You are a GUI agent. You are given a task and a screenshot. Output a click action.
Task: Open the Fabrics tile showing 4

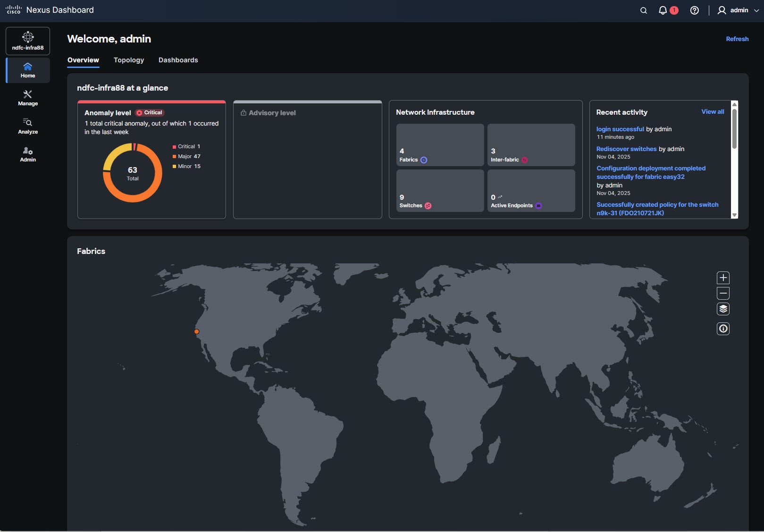440,145
